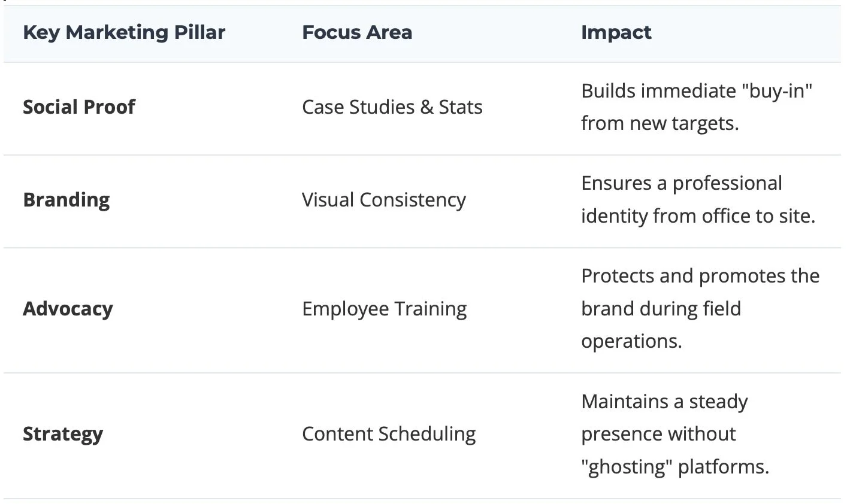Click the Content Scheduling cell

coord(389,434)
